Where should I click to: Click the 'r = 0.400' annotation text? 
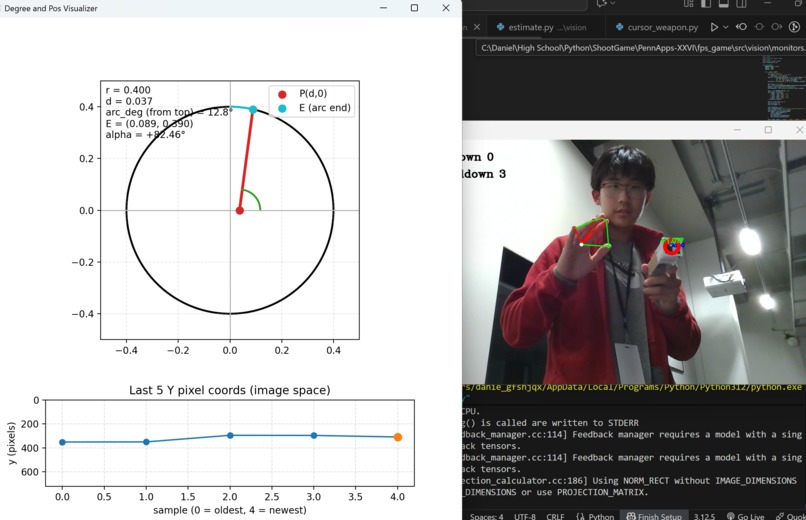pos(128,90)
